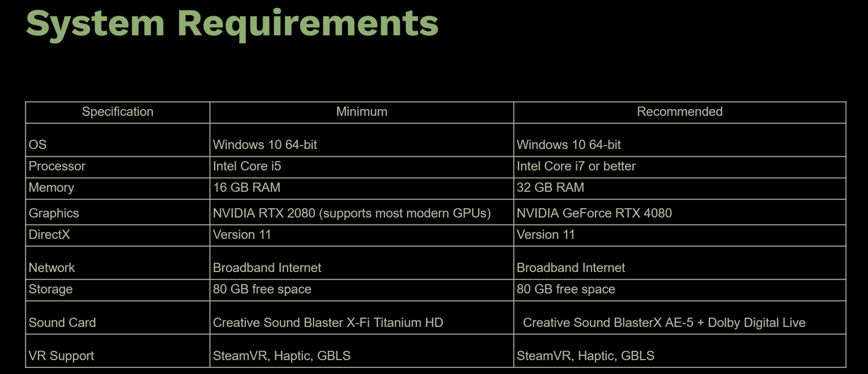Screen dimensions: 868x374
Task: Click the DirectX row label
Action: 49,235
